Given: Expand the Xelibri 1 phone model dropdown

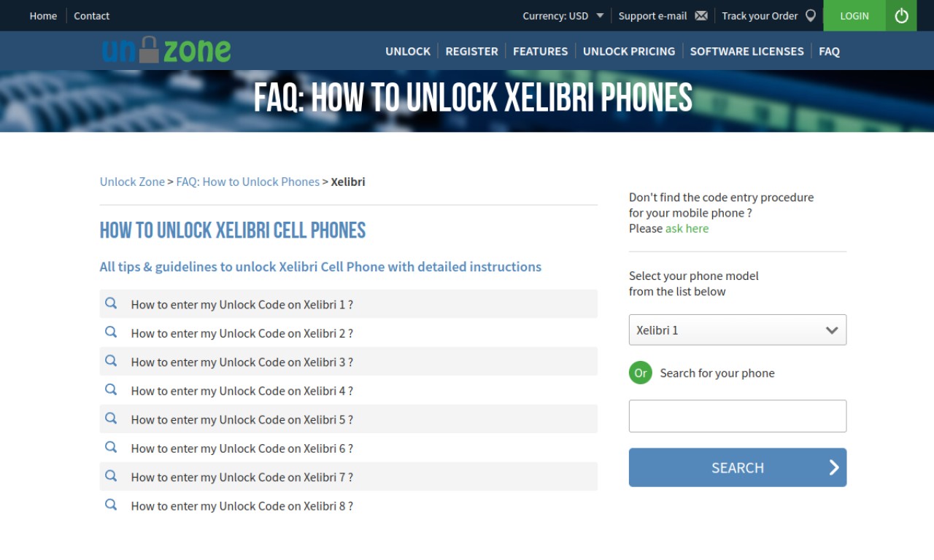Looking at the screenshot, I should click(738, 330).
